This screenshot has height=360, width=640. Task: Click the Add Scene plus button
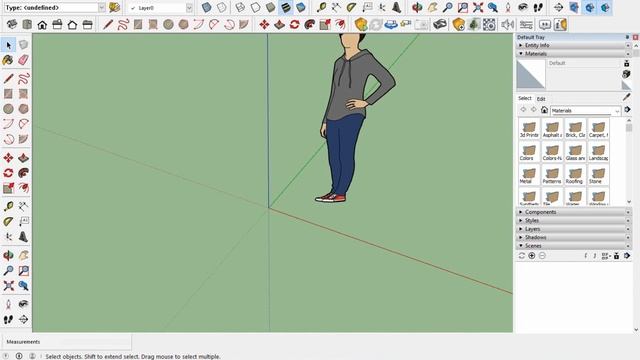click(x=532, y=256)
